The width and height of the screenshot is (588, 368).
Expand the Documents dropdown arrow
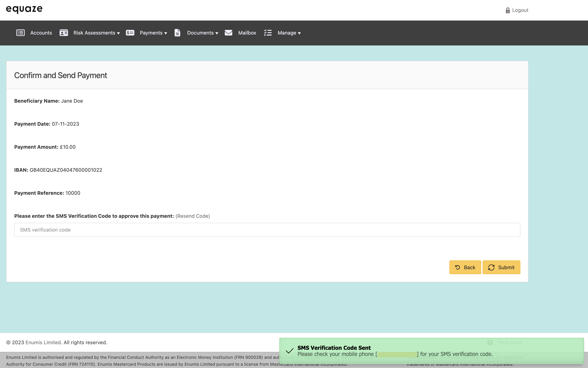click(217, 33)
